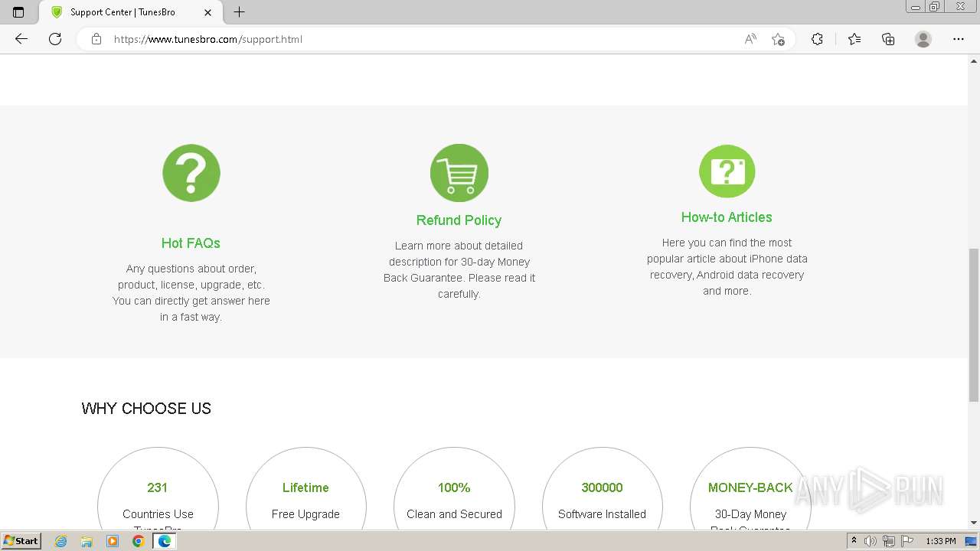980x551 pixels.
Task: Close the Support Center tab
Action: (208, 12)
